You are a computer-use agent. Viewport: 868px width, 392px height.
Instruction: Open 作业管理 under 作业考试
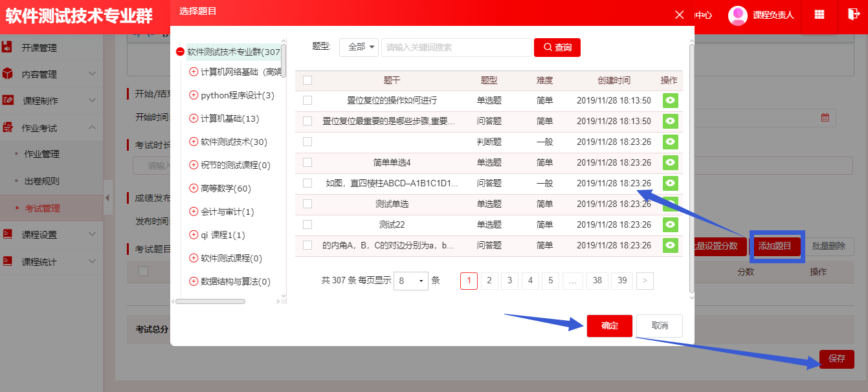point(41,154)
